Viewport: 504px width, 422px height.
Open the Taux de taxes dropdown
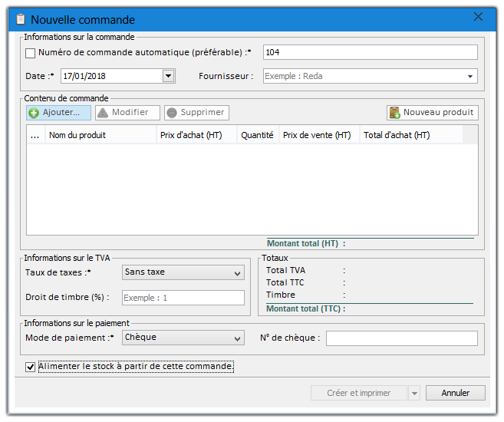(237, 272)
